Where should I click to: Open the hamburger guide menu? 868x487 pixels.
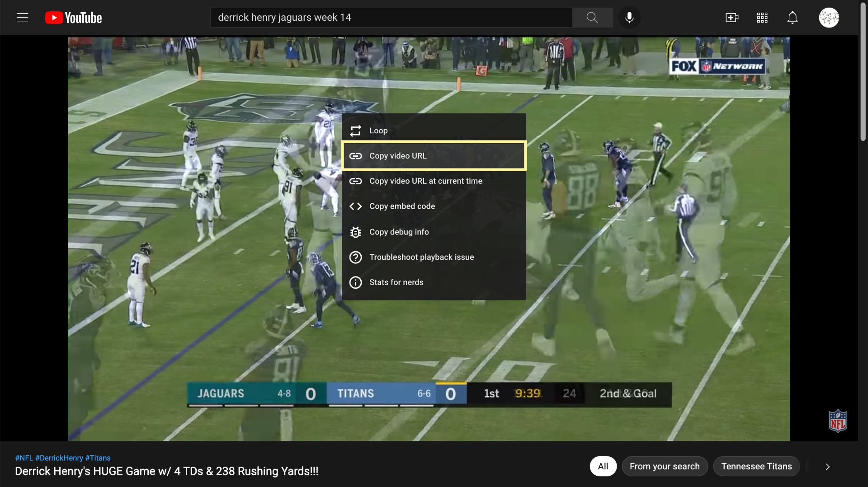pos(22,18)
